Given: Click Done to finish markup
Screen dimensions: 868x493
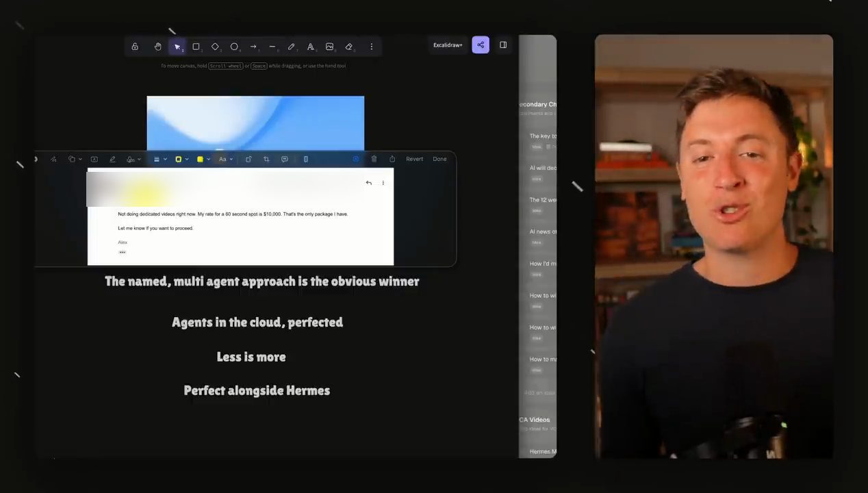Looking at the screenshot, I should click(439, 159).
